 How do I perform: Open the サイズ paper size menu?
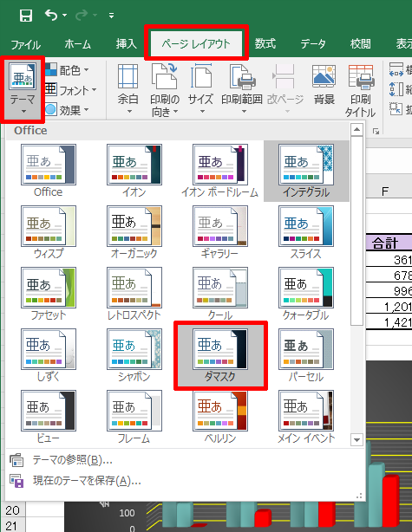click(x=201, y=89)
